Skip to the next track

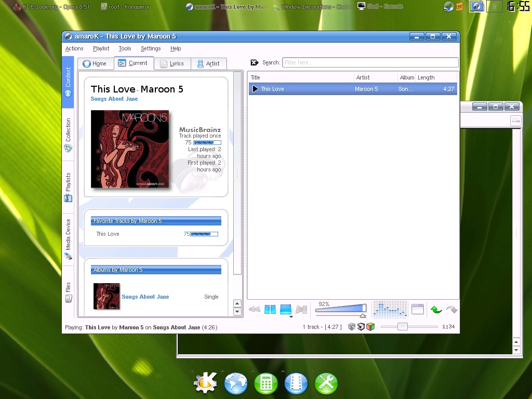pos(301,309)
